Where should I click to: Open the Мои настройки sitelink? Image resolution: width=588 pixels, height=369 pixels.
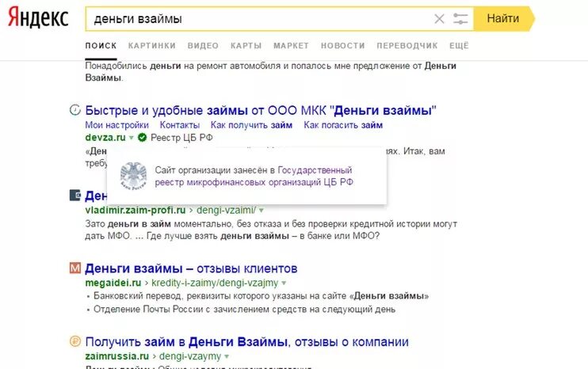pos(117,125)
